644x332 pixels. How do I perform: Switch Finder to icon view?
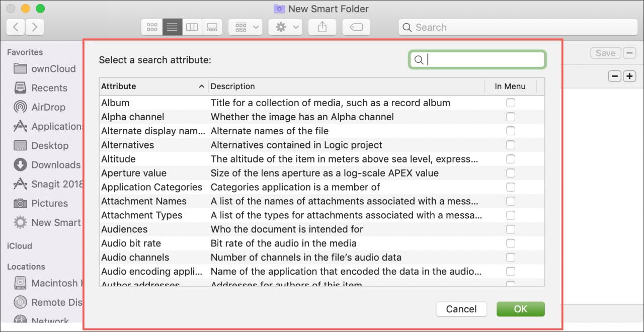[x=152, y=27]
